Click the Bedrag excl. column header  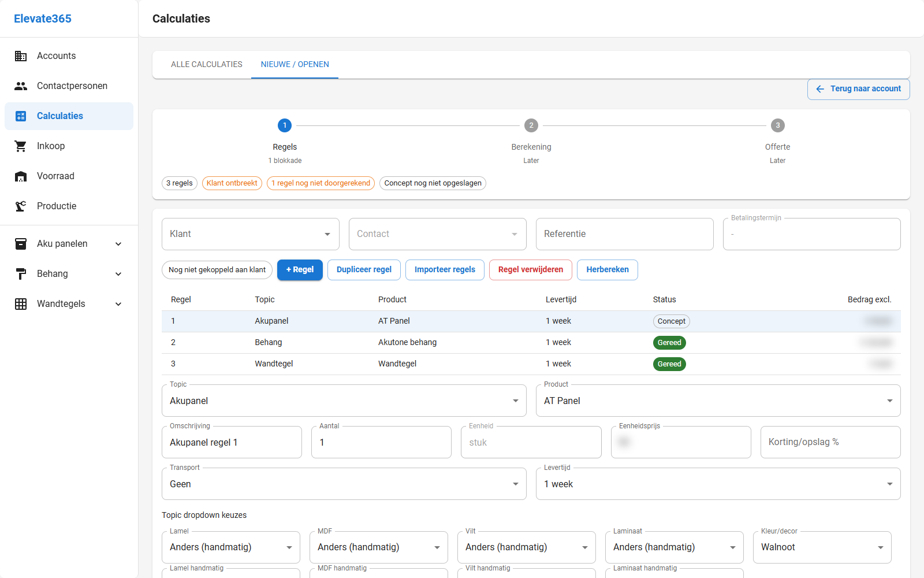click(869, 299)
